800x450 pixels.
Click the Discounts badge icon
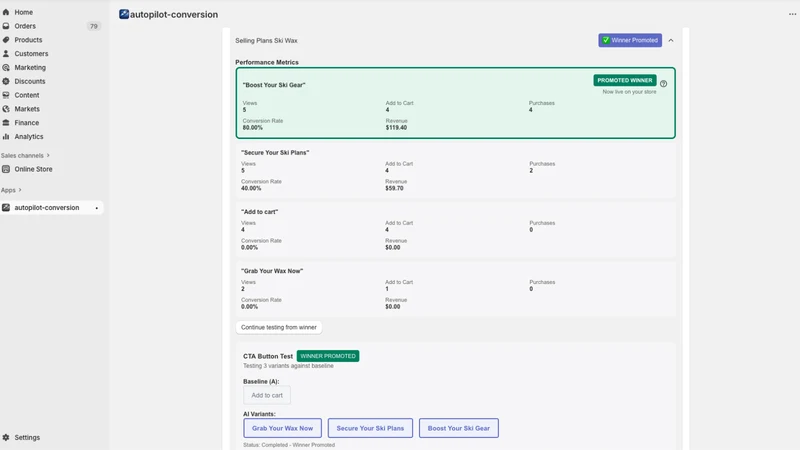click(x=6, y=81)
